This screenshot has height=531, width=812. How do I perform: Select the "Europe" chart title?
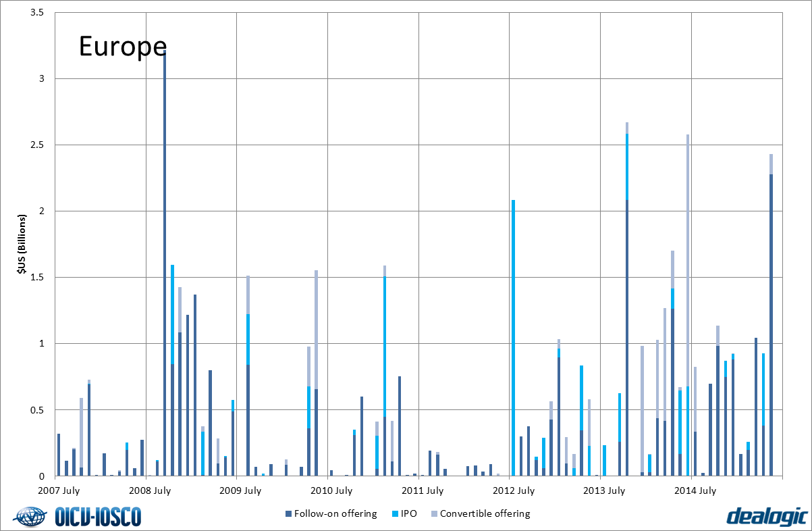[x=123, y=46]
